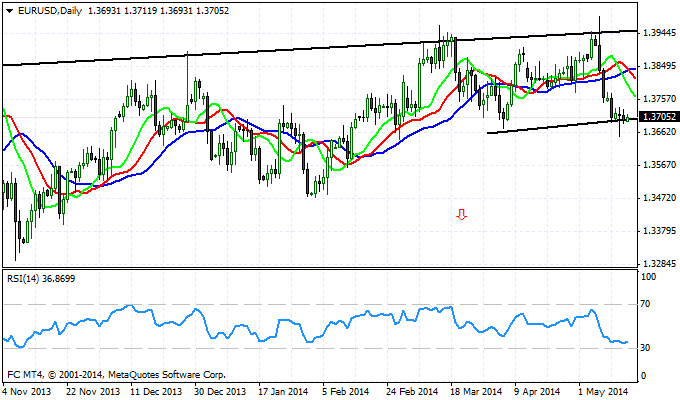Click the 1.35670 price axis label
The image size is (680, 400).
click(659, 165)
